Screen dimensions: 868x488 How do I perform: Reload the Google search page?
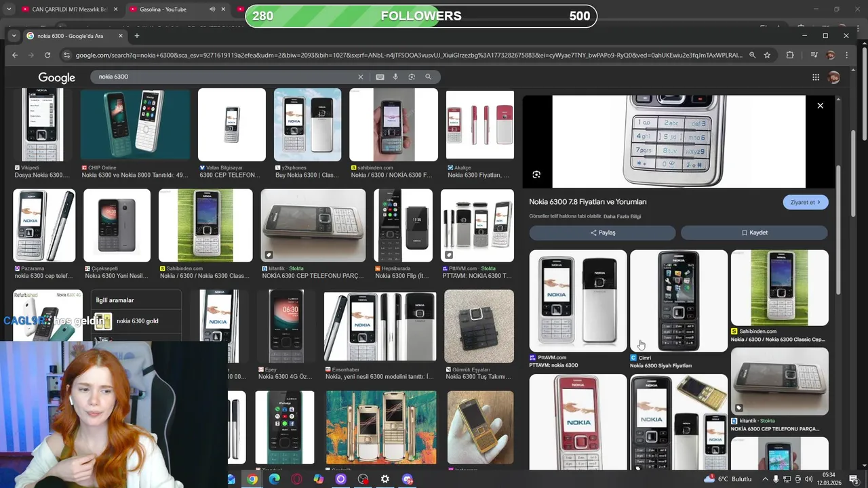[47, 55]
